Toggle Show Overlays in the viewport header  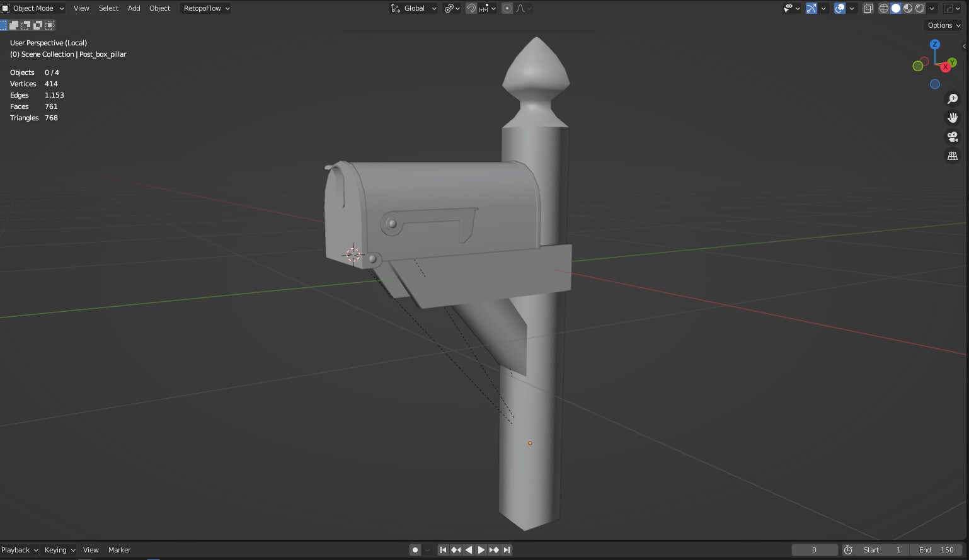tap(839, 8)
